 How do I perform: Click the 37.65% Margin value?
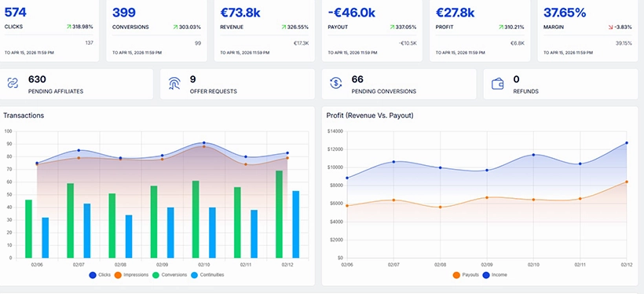565,13
